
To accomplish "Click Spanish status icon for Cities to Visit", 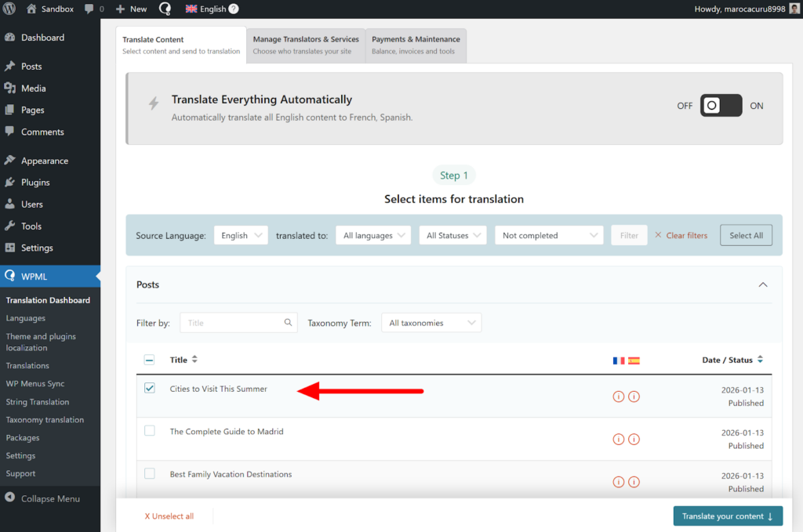I will pos(634,396).
